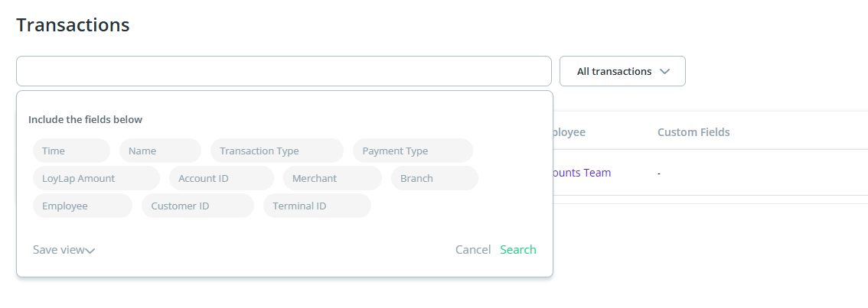
Task: Include the LoyLap Amount field
Action: click(x=96, y=178)
